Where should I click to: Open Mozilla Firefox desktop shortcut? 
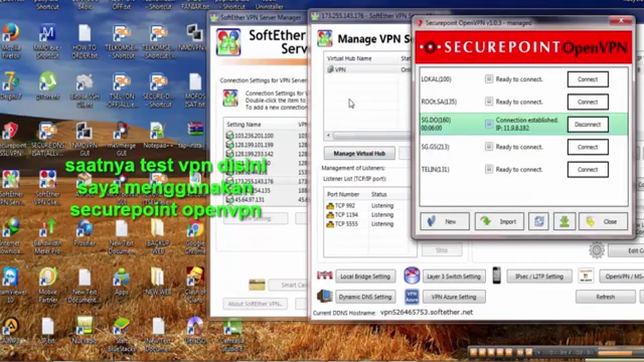pos(11,42)
